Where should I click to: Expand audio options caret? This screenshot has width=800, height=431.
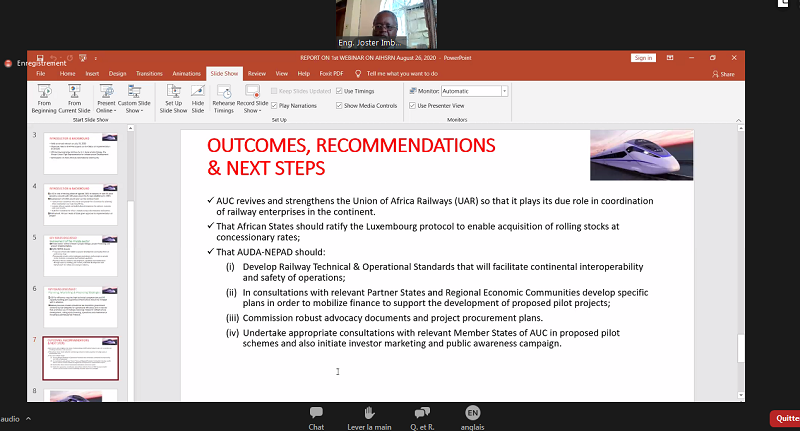(x=29, y=419)
